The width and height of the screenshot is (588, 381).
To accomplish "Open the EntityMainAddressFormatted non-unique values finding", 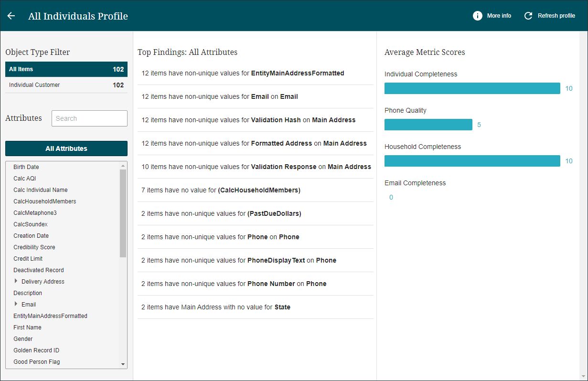I will pyautogui.click(x=243, y=73).
